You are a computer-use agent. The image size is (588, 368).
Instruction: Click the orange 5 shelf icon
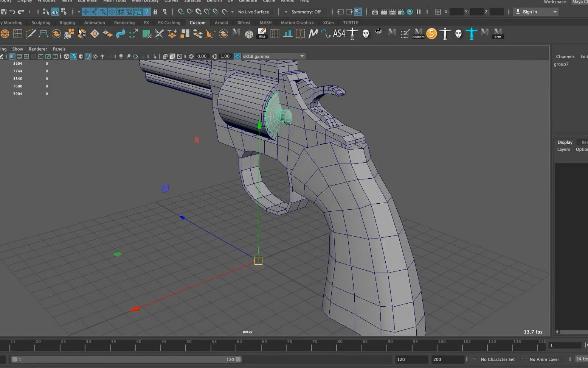tap(432, 34)
